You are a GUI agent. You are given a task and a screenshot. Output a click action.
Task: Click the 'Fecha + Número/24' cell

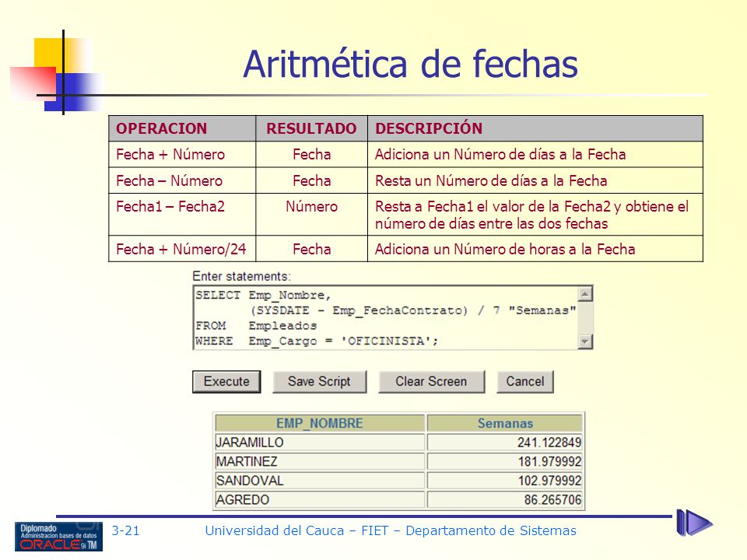tap(182, 249)
